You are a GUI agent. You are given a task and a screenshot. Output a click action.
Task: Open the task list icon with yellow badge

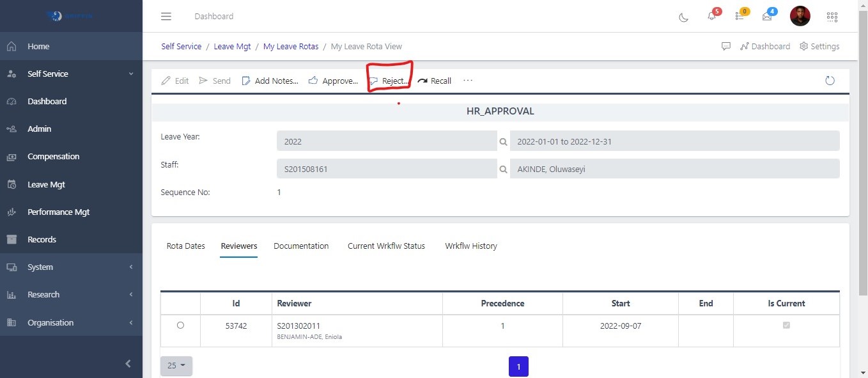740,17
